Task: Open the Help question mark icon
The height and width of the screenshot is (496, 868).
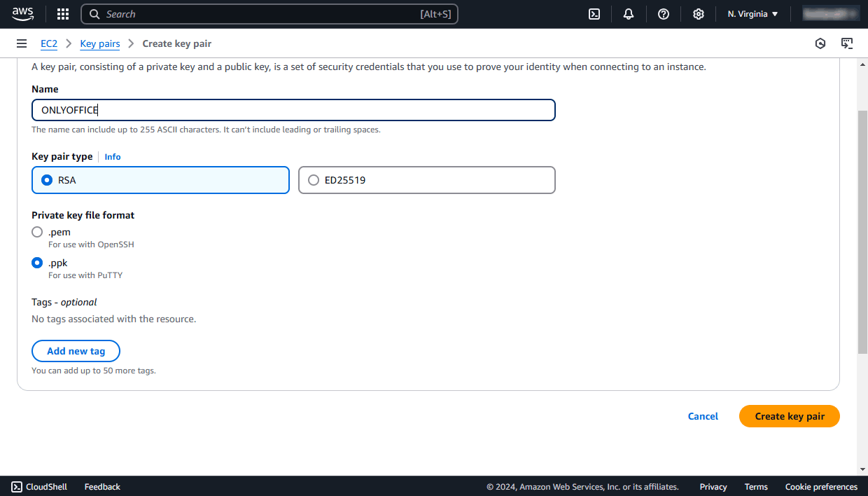Action: click(x=663, y=13)
